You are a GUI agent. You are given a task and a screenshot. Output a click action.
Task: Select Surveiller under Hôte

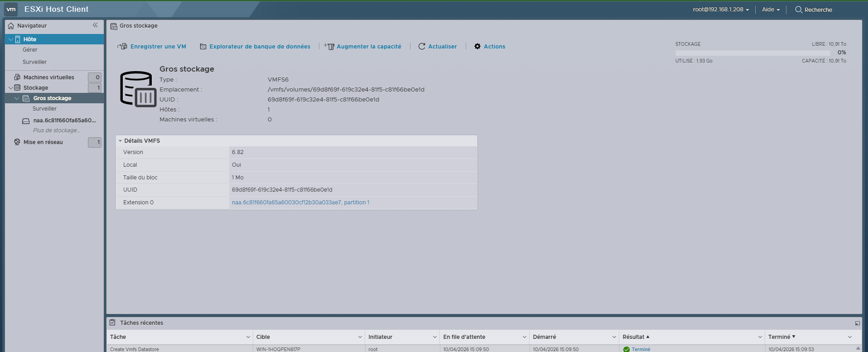pyautogui.click(x=34, y=62)
